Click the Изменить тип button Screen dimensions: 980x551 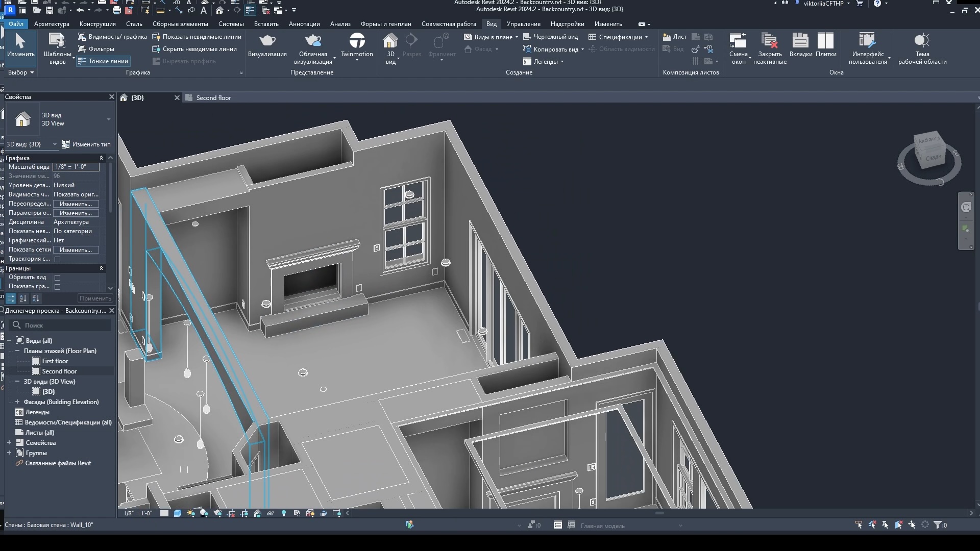(x=86, y=144)
